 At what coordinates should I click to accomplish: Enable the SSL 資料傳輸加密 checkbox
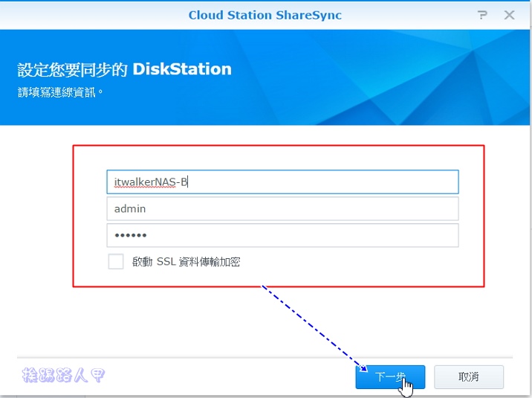(x=116, y=262)
